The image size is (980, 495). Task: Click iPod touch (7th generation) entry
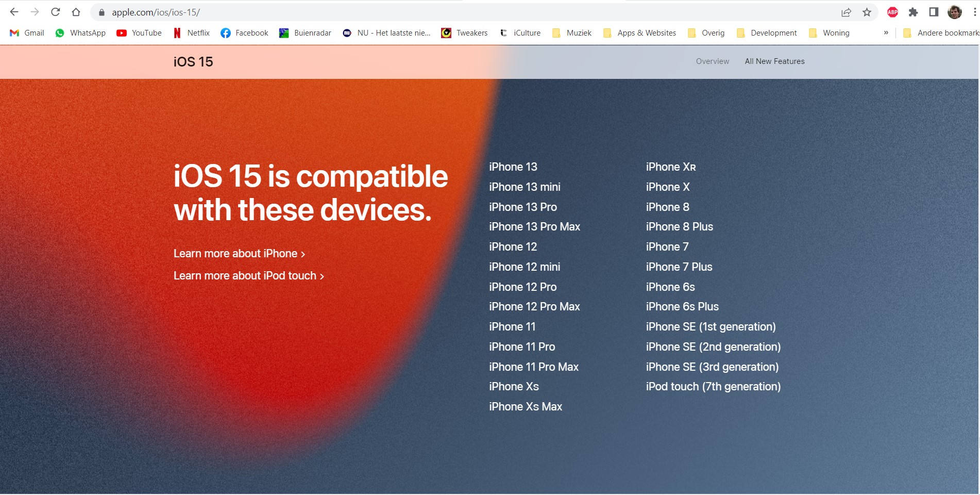[714, 387]
